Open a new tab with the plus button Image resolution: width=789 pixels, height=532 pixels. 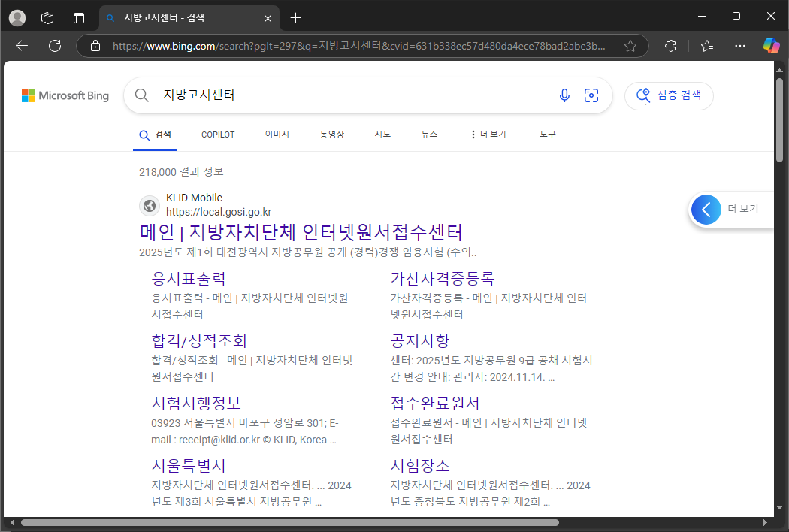click(296, 18)
